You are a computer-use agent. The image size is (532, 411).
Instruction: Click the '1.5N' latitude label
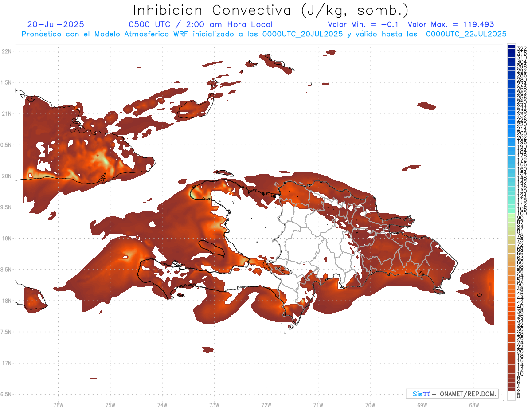(7, 82)
